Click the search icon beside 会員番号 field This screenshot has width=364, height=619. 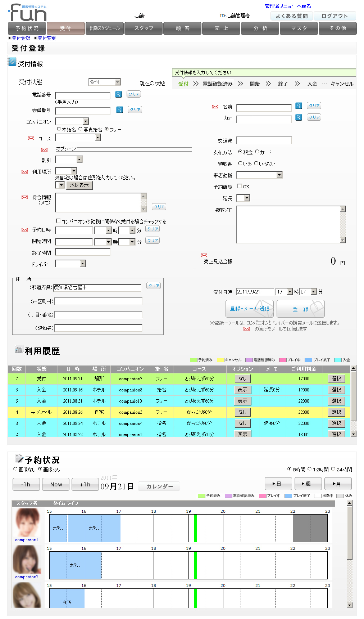pos(120,110)
